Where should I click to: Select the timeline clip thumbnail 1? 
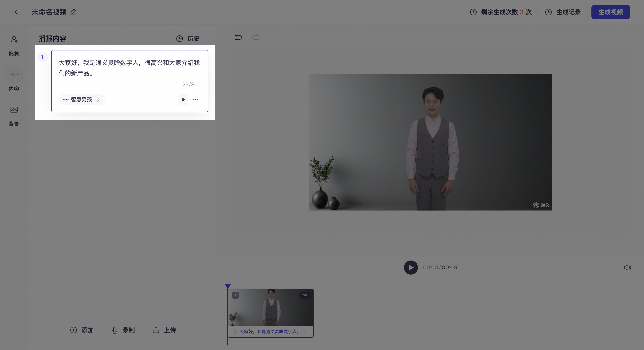(271, 307)
